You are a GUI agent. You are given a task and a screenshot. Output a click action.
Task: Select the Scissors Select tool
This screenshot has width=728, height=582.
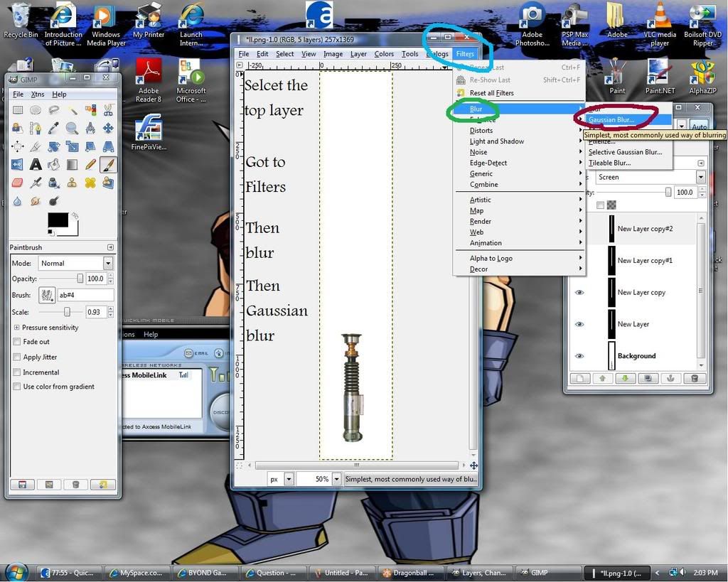click(x=108, y=110)
